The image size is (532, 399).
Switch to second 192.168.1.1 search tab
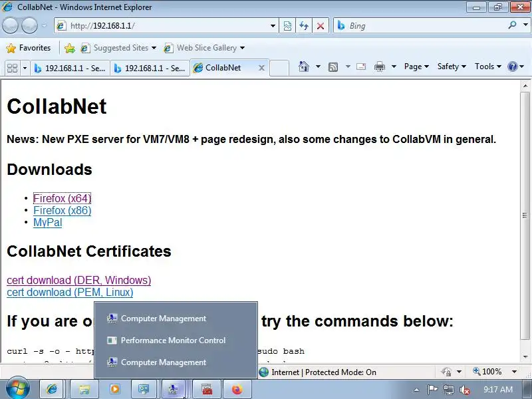(150, 68)
